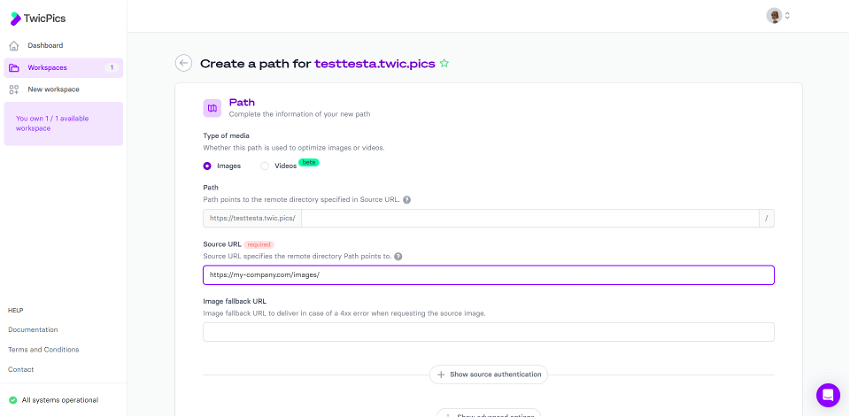Open Terms and Conditions
Screen dimensions: 850x417
point(43,350)
